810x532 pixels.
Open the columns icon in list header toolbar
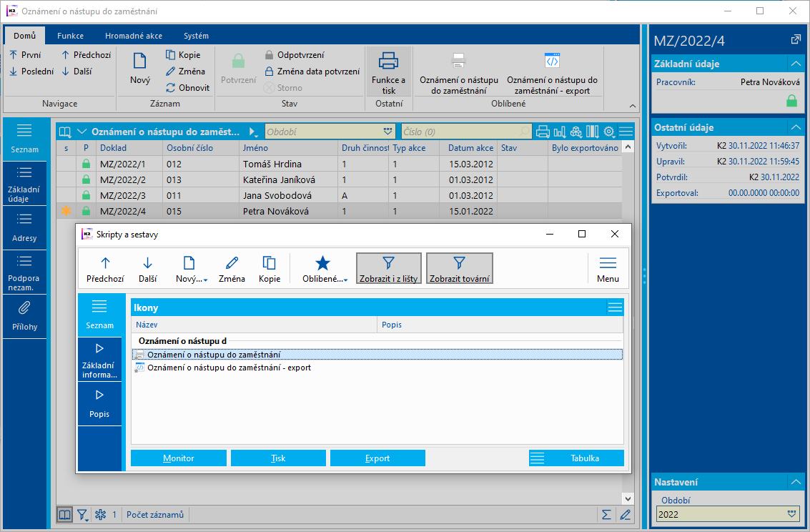point(593,132)
